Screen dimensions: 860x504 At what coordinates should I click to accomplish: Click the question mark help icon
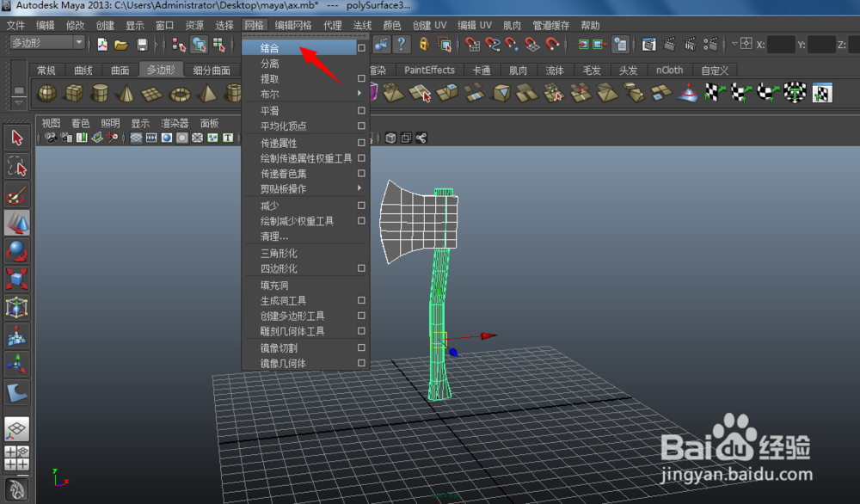pyautogui.click(x=402, y=45)
